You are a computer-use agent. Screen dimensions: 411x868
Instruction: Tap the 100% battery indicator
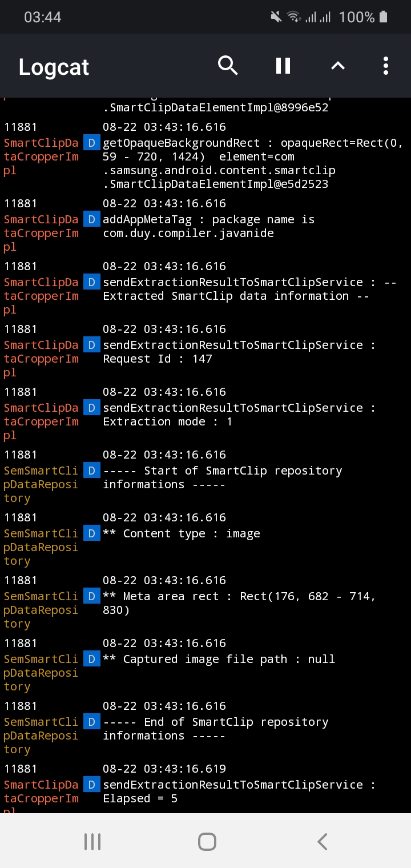pyautogui.click(x=357, y=17)
